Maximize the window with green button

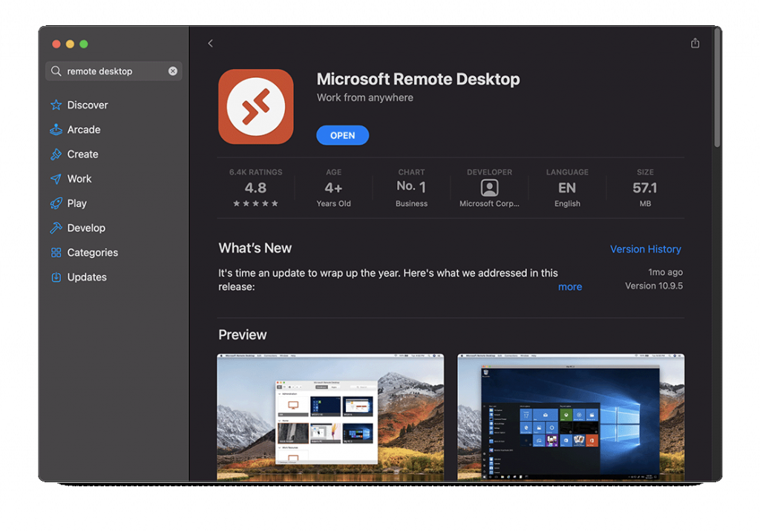click(x=84, y=44)
